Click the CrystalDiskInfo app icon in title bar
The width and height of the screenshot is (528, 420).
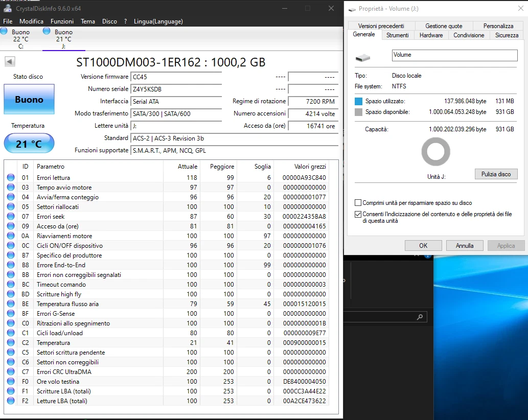[7, 8]
